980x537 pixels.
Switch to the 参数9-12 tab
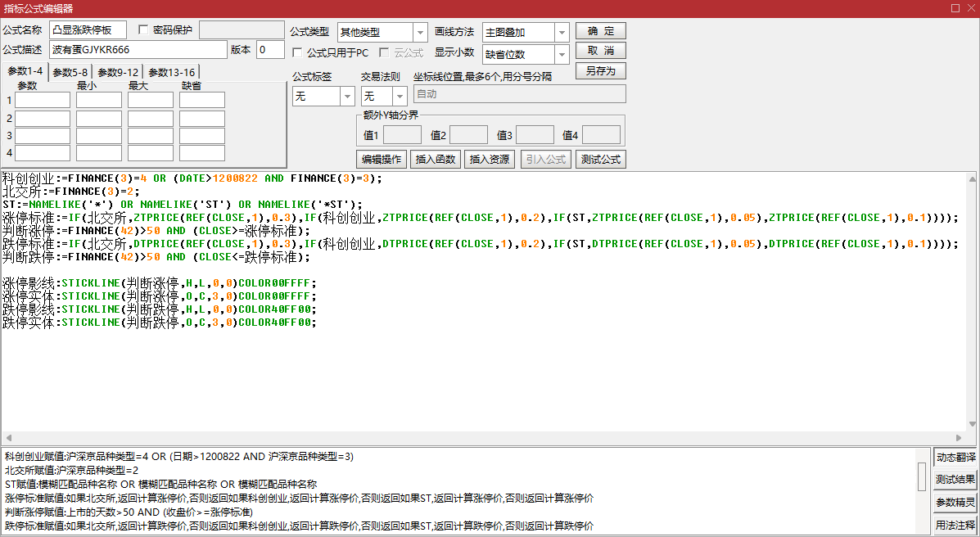[118, 72]
